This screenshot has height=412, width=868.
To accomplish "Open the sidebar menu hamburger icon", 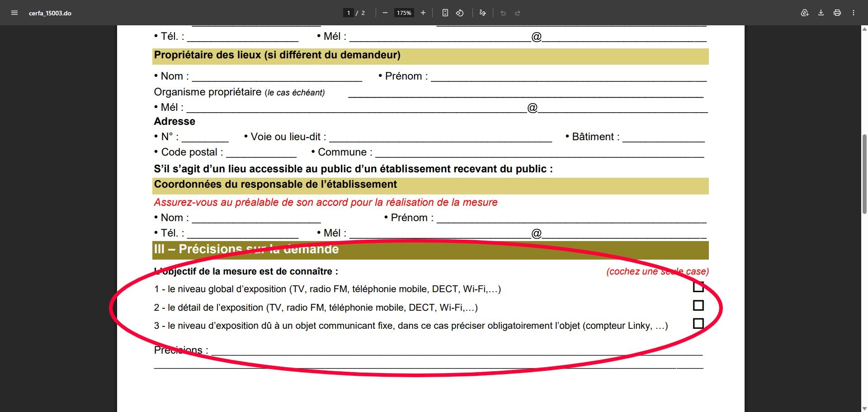I will pos(14,13).
